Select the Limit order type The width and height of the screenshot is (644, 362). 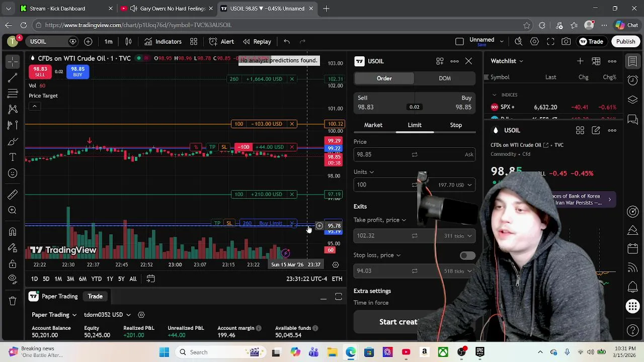[x=415, y=125]
